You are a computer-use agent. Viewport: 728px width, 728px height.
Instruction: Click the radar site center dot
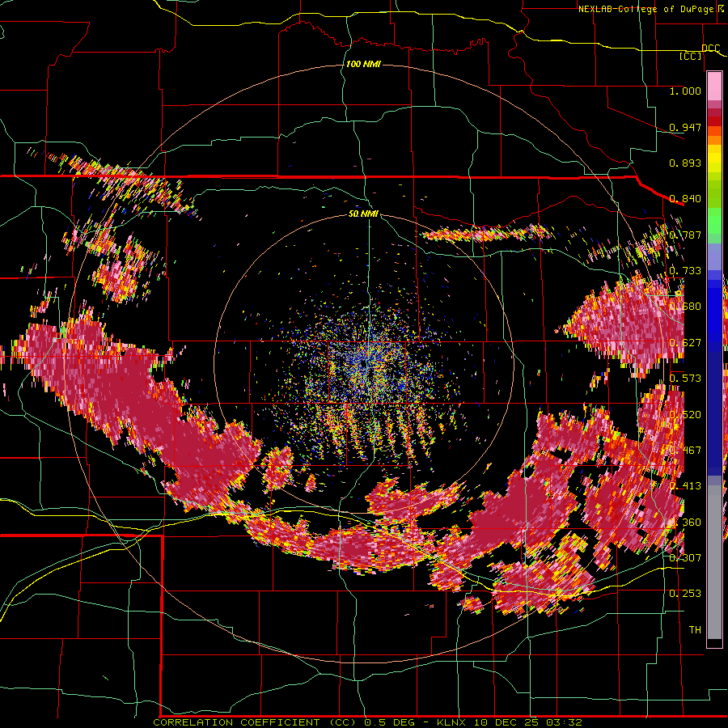tap(363, 365)
